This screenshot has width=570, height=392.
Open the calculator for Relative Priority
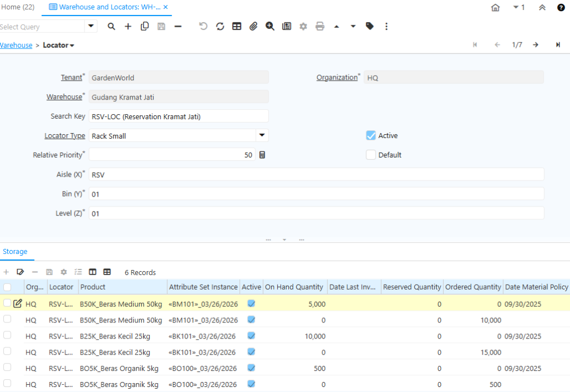262,155
